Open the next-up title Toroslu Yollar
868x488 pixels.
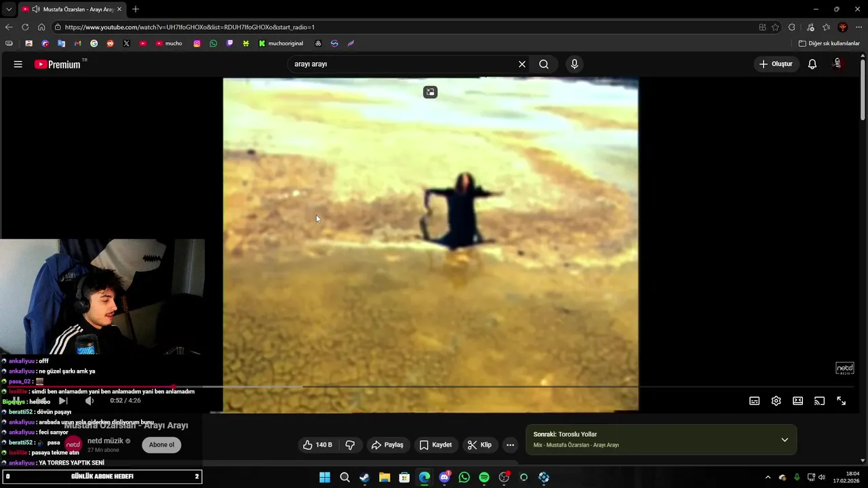[x=577, y=434]
